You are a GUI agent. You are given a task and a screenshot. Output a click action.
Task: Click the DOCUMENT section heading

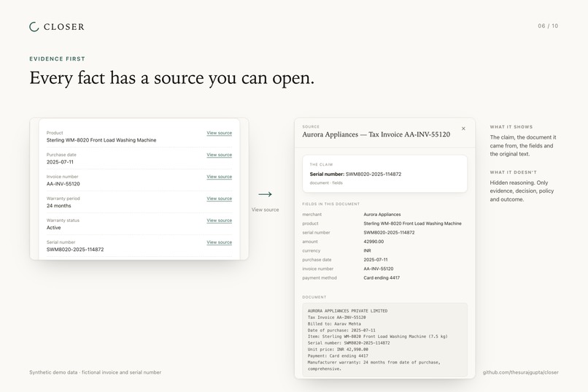point(314,297)
